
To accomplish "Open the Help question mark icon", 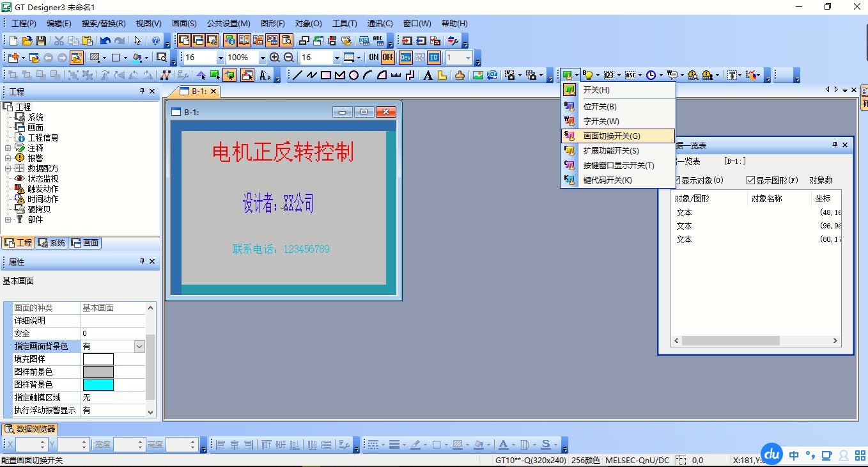I will [x=155, y=40].
